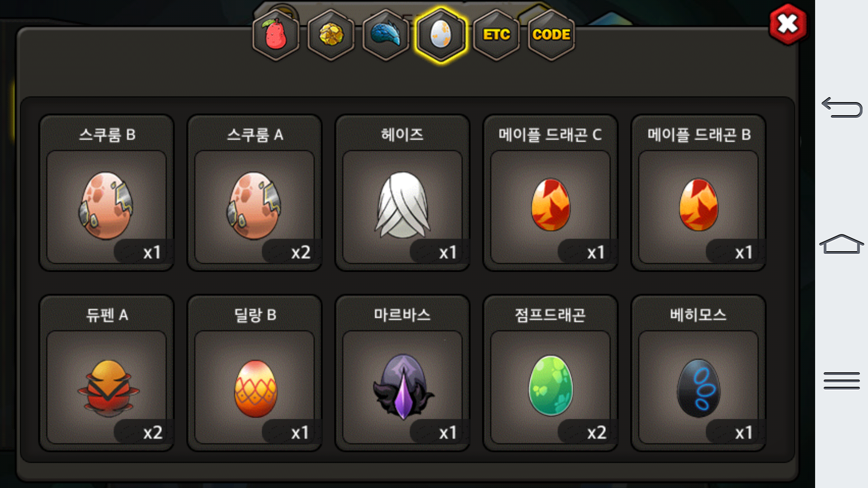
Task: Pick the black 베히모스 egg
Action: [698, 373]
